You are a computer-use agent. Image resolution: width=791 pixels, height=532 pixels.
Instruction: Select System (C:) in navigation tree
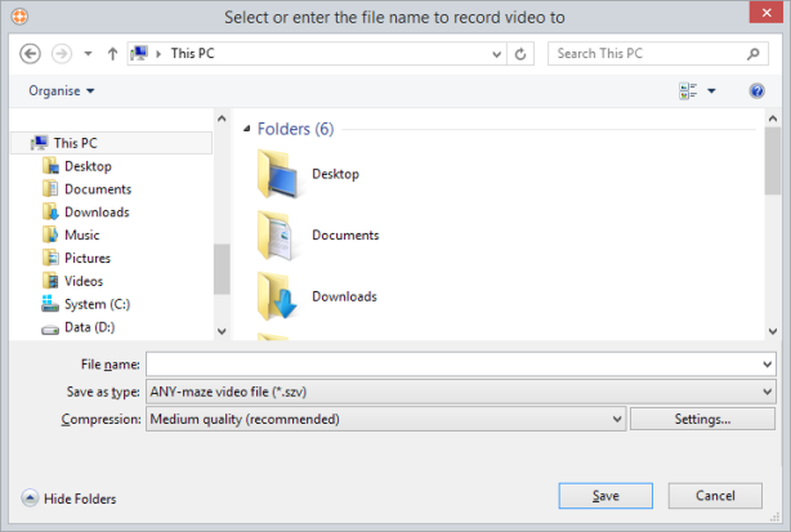(x=97, y=304)
